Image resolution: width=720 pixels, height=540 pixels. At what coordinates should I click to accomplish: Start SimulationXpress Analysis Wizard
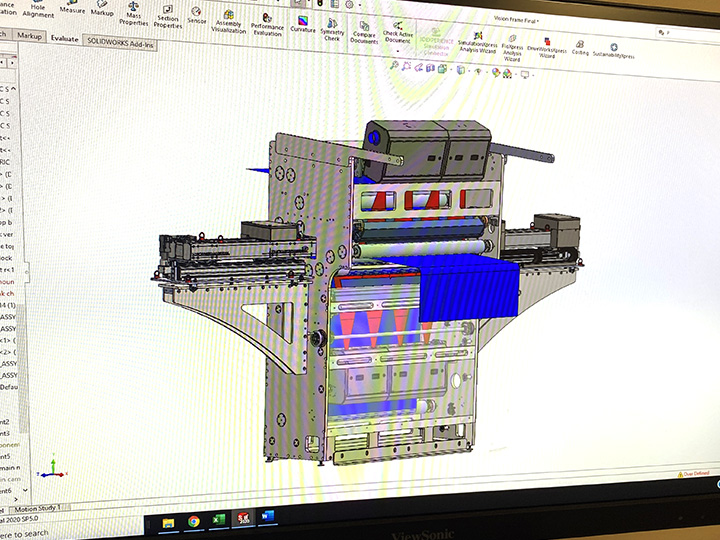point(477,42)
